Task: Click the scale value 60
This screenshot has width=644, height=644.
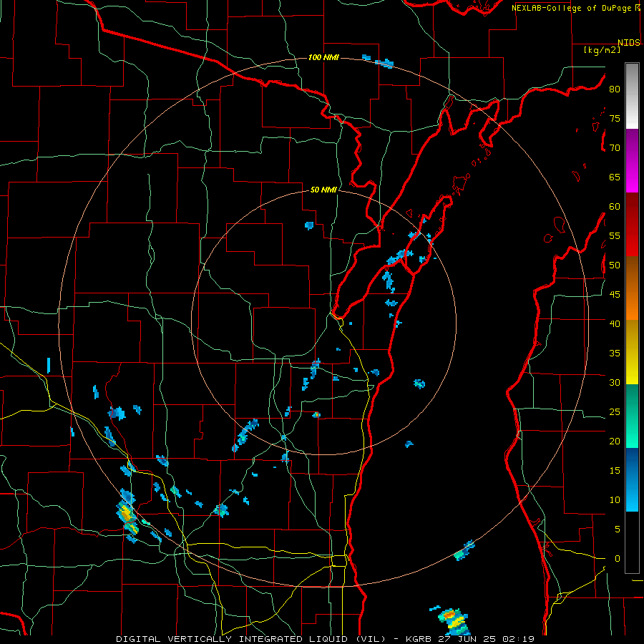Action: click(615, 207)
